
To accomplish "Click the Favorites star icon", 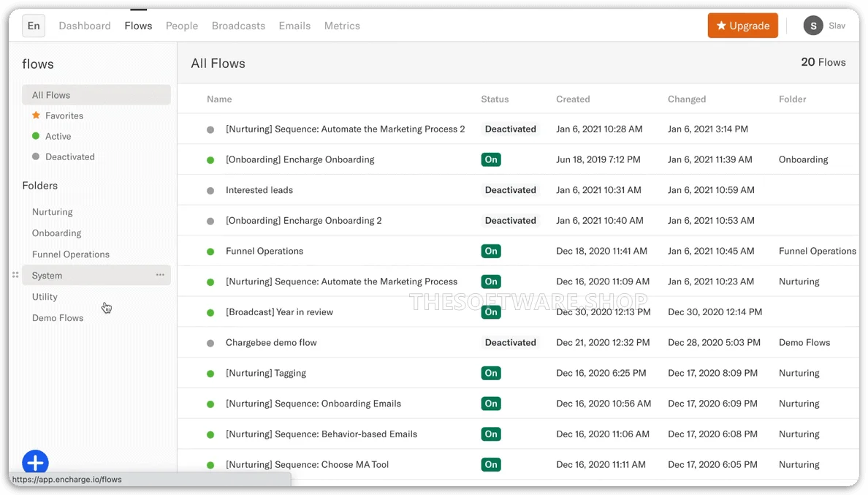I will (36, 116).
